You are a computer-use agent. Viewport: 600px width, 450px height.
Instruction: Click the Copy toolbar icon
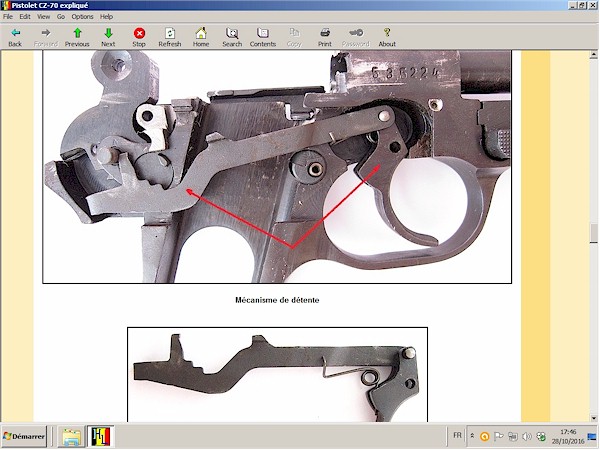click(294, 37)
